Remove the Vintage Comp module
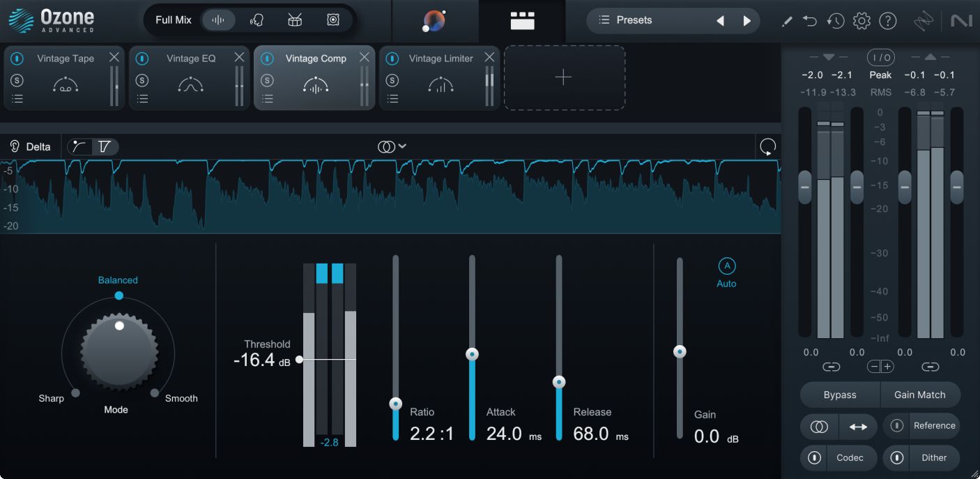 pyautogui.click(x=364, y=57)
